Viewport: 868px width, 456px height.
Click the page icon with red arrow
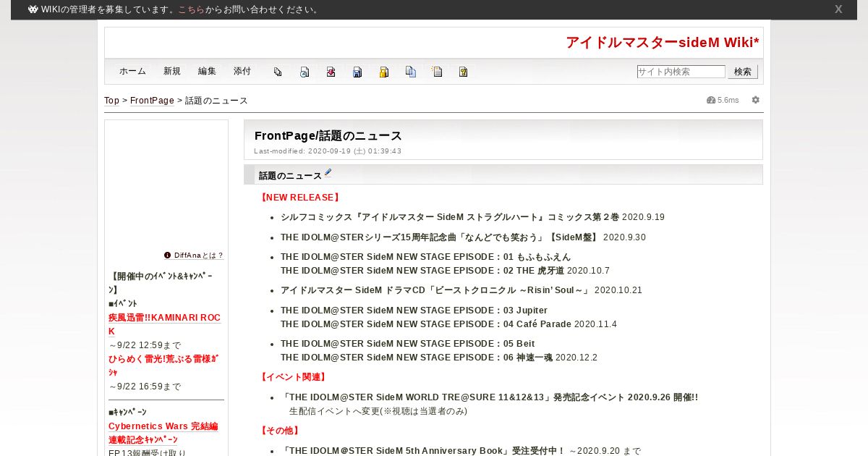[x=331, y=72]
